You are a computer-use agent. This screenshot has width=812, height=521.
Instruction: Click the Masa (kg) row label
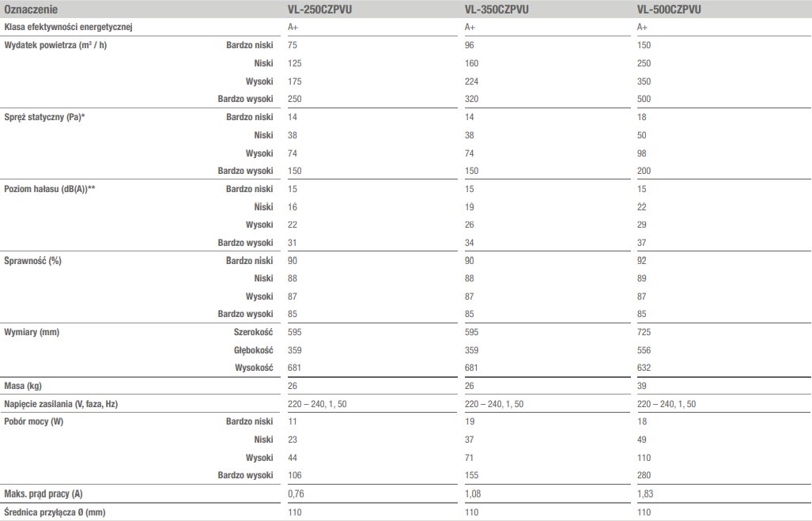point(23,386)
